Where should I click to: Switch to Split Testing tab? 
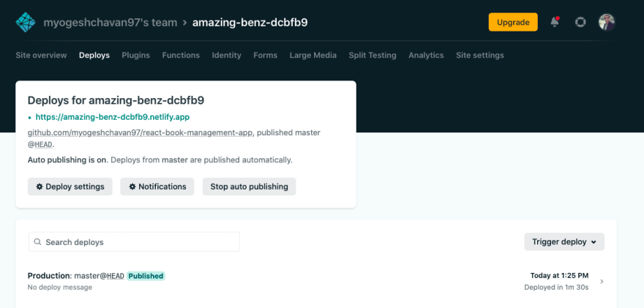click(372, 55)
